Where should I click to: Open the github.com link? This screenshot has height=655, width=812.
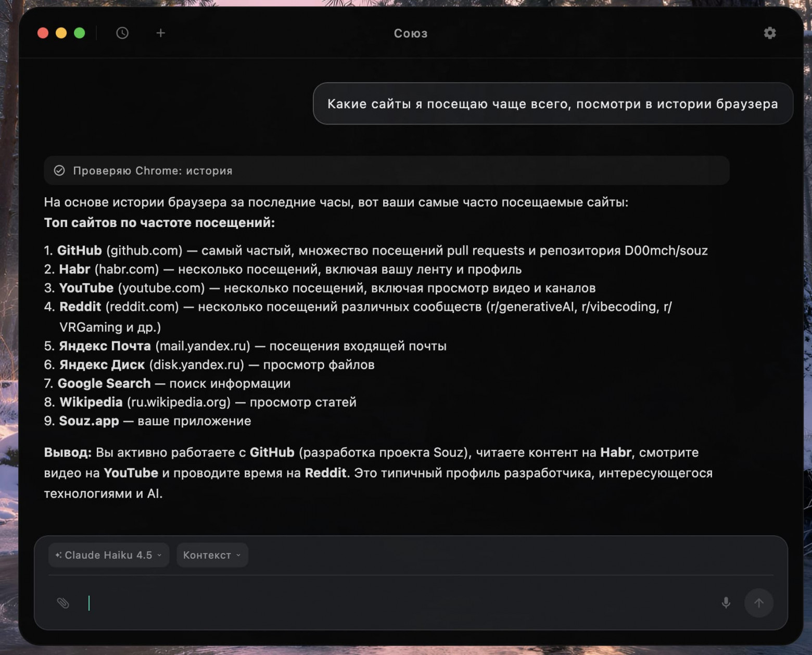point(143,250)
